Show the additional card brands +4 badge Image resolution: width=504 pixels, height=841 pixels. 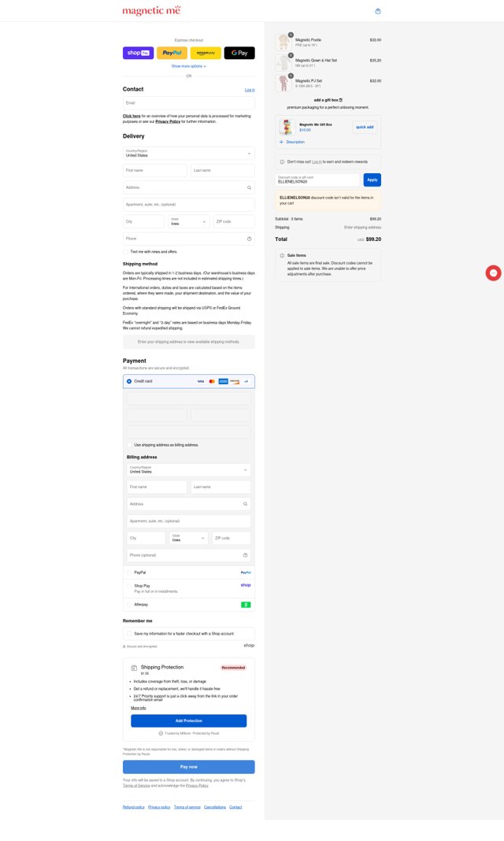pos(246,381)
